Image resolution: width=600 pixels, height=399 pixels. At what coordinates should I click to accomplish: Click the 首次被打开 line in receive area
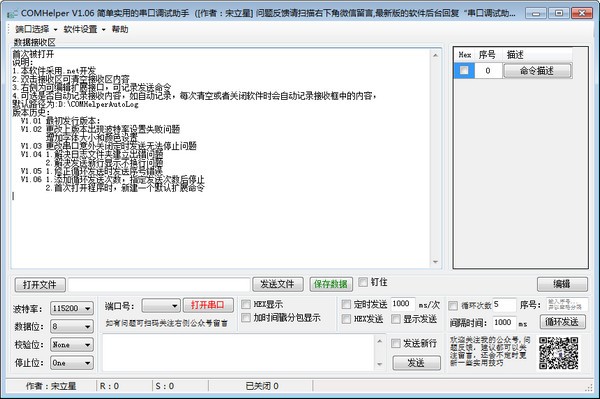pos(34,54)
